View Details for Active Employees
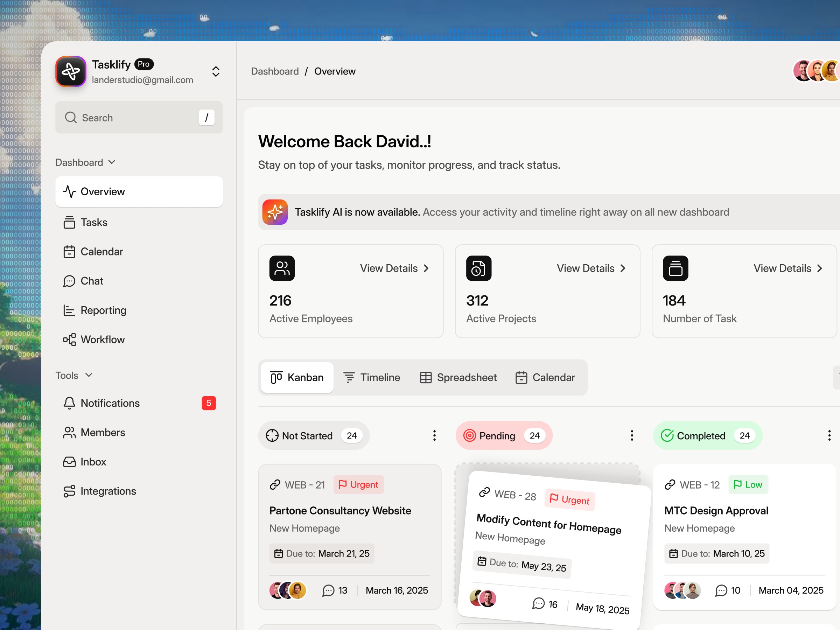 [x=394, y=268]
